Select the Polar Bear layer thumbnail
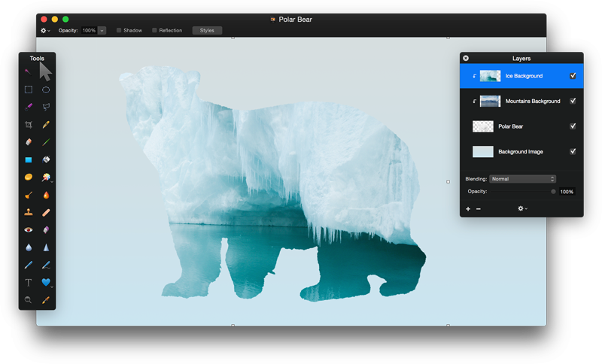This screenshot has width=602, height=364. point(483,126)
